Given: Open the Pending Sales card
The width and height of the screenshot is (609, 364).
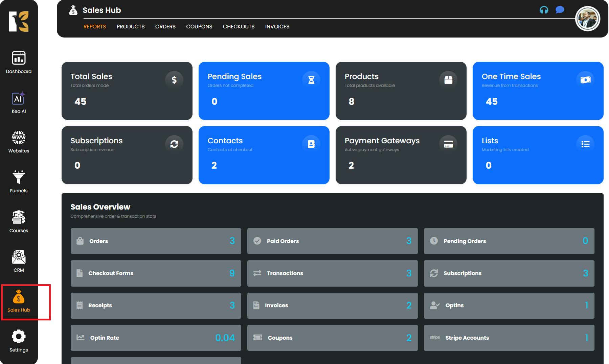Looking at the screenshot, I should point(264,91).
